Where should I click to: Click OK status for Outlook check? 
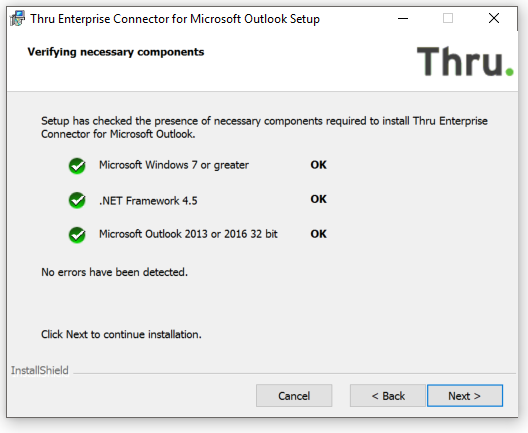click(x=319, y=234)
